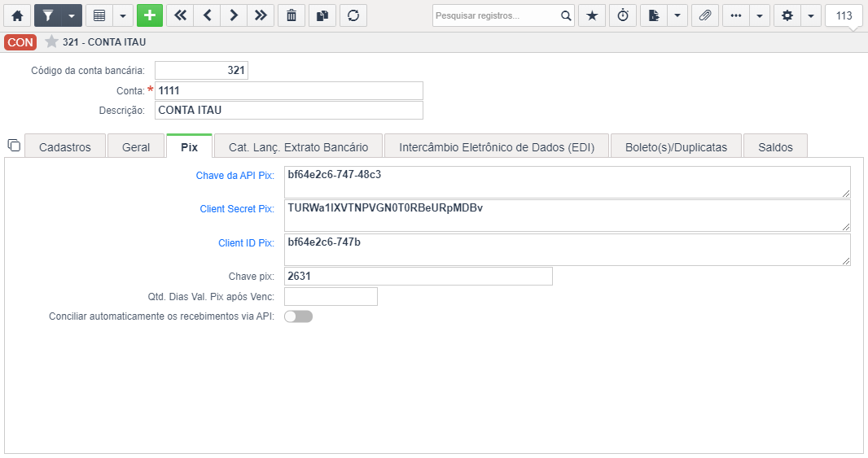The height and width of the screenshot is (458, 868).
Task: Open attachments with paperclip icon
Action: pyautogui.click(x=704, y=15)
